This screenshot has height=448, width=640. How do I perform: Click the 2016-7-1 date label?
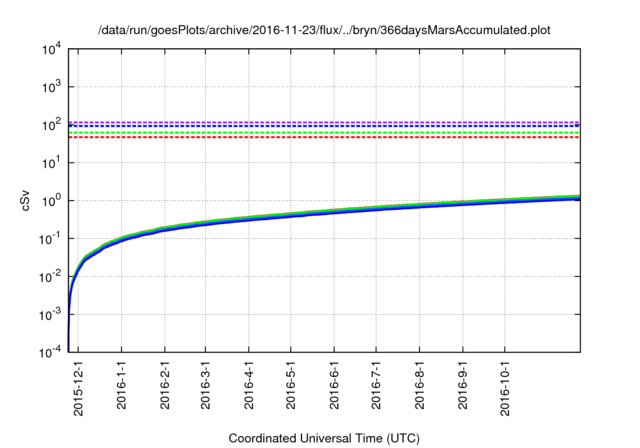click(x=376, y=384)
